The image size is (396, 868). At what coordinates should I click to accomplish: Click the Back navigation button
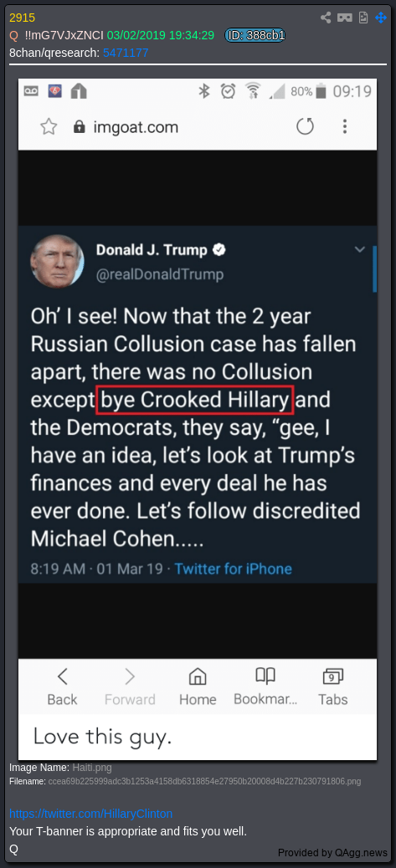click(62, 687)
